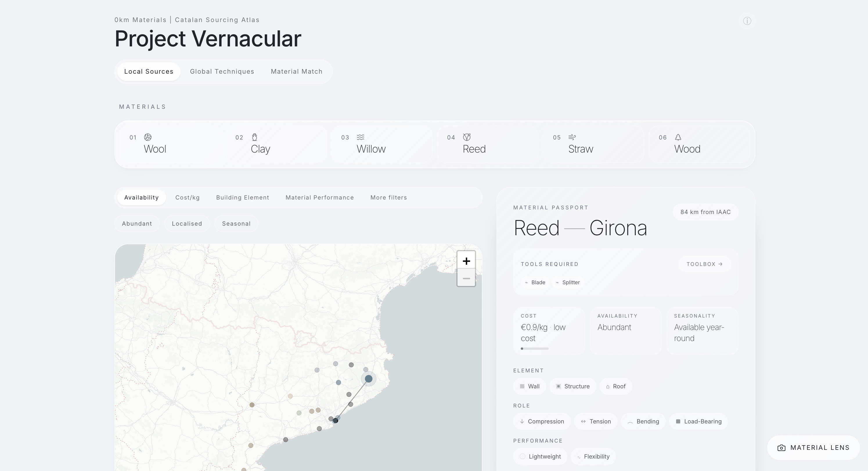Image resolution: width=868 pixels, height=471 pixels.
Task: Open the Global Techniques tab
Action: pyautogui.click(x=222, y=71)
